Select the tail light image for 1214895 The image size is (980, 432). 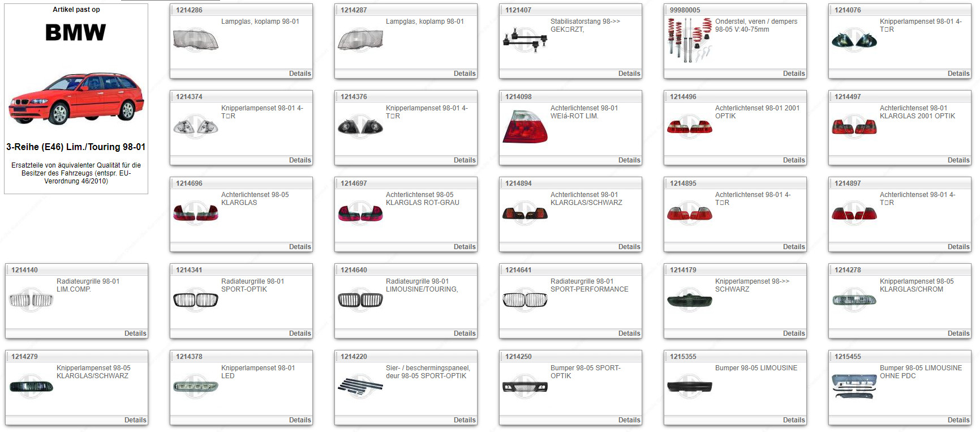click(690, 213)
